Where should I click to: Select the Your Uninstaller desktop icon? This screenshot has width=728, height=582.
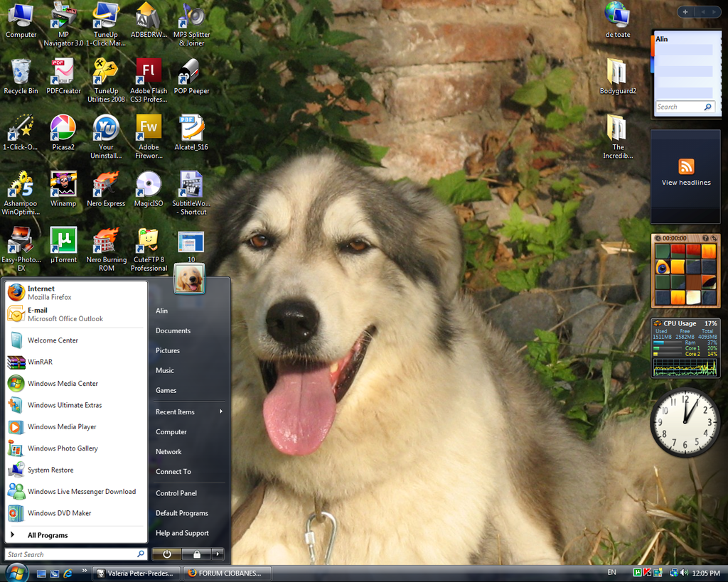pyautogui.click(x=106, y=137)
